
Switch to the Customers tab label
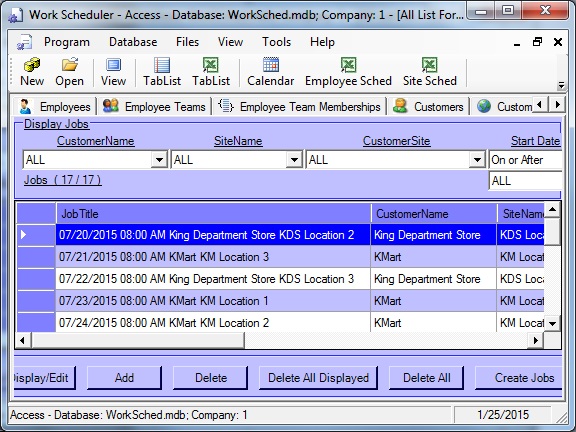(439, 107)
